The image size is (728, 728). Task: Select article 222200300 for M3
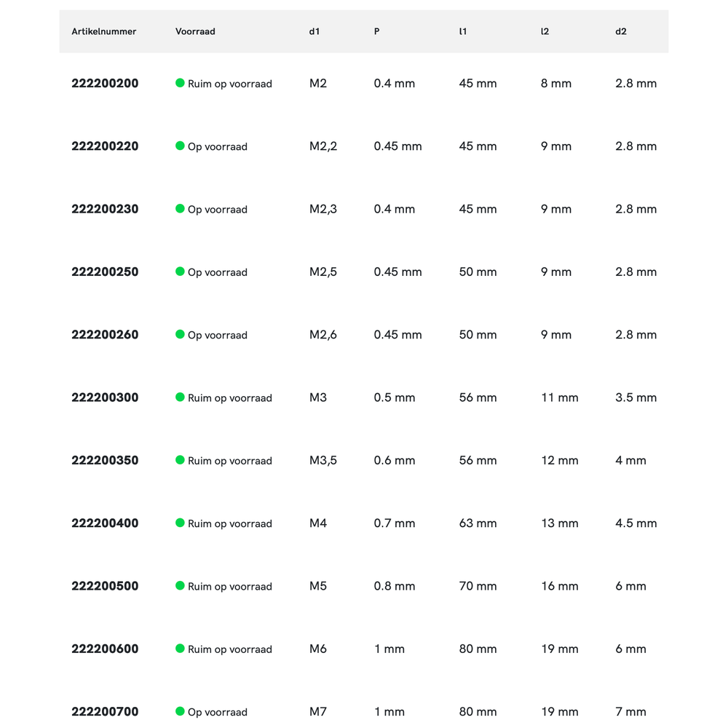[x=105, y=397]
